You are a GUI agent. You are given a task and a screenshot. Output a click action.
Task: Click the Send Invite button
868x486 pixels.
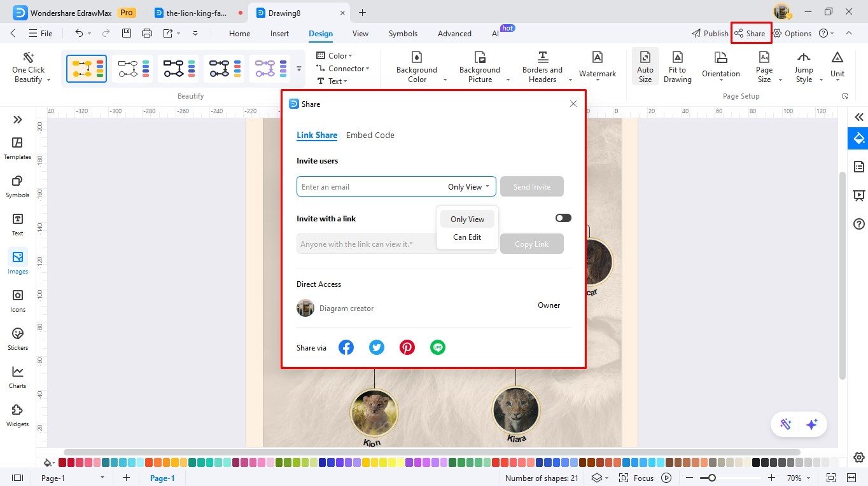[532, 186]
